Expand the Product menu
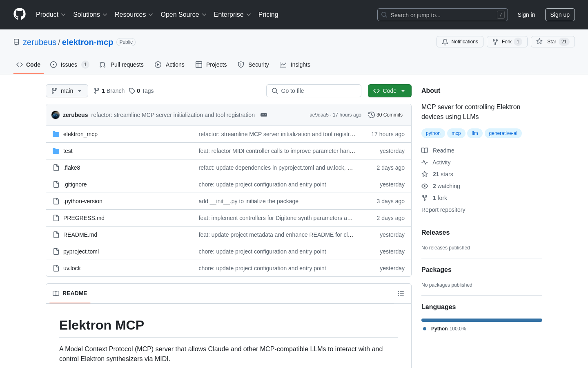 51,14
